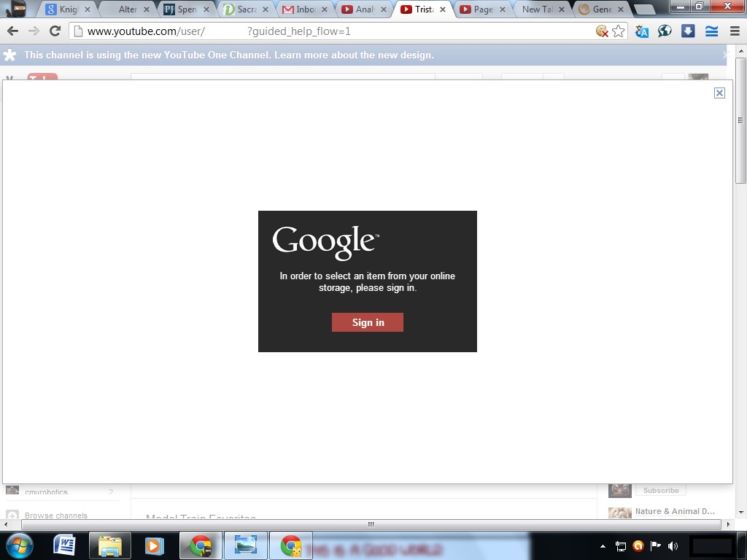
Task: Close the Gene tab
Action: coord(621,9)
